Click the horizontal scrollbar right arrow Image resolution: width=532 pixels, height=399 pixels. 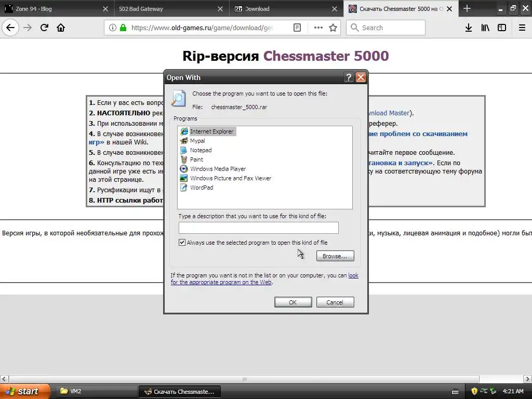pyautogui.click(x=528, y=379)
